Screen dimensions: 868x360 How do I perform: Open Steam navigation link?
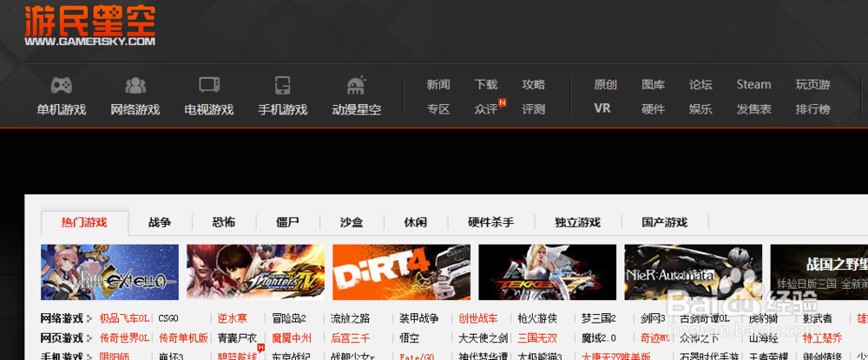pyautogui.click(x=754, y=85)
